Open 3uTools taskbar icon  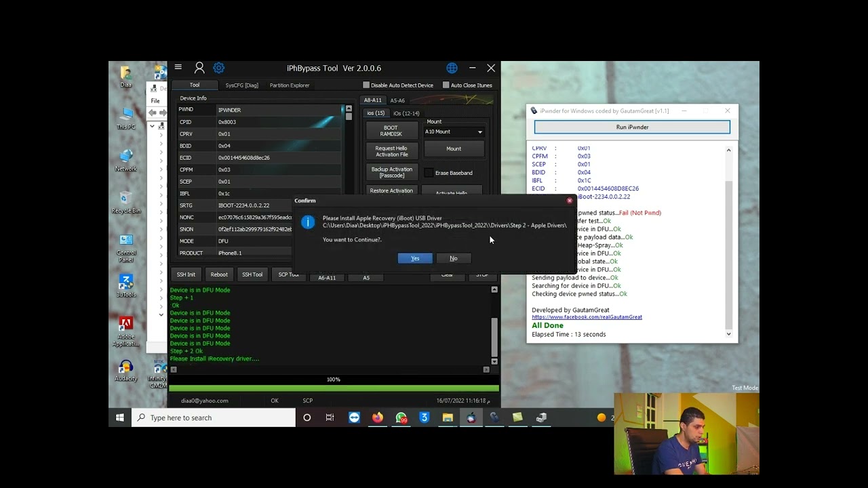click(x=425, y=418)
